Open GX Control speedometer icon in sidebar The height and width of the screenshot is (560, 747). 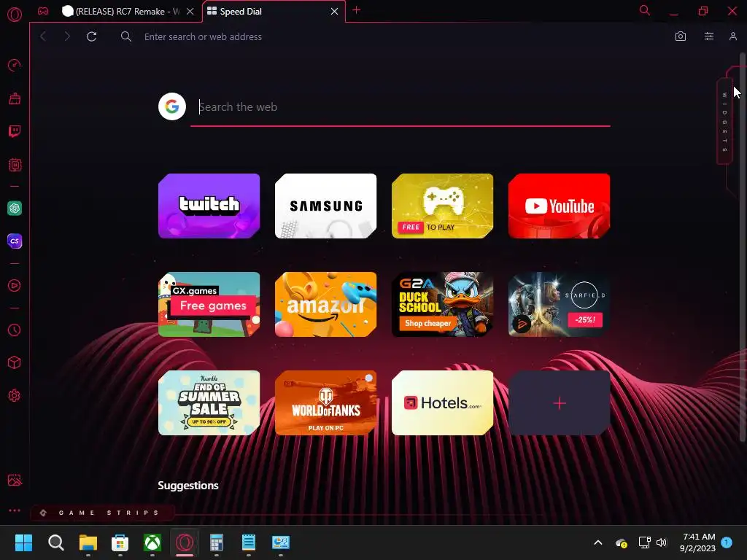point(15,65)
